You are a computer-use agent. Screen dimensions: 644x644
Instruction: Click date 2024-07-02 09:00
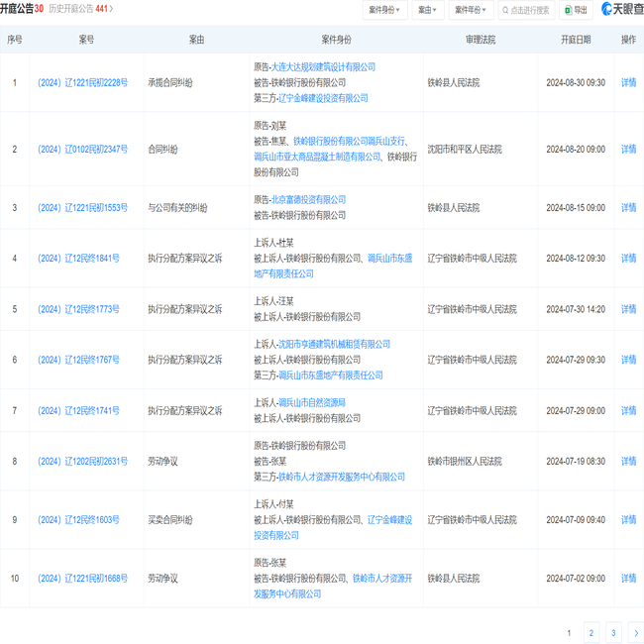click(x=576, y=579)
